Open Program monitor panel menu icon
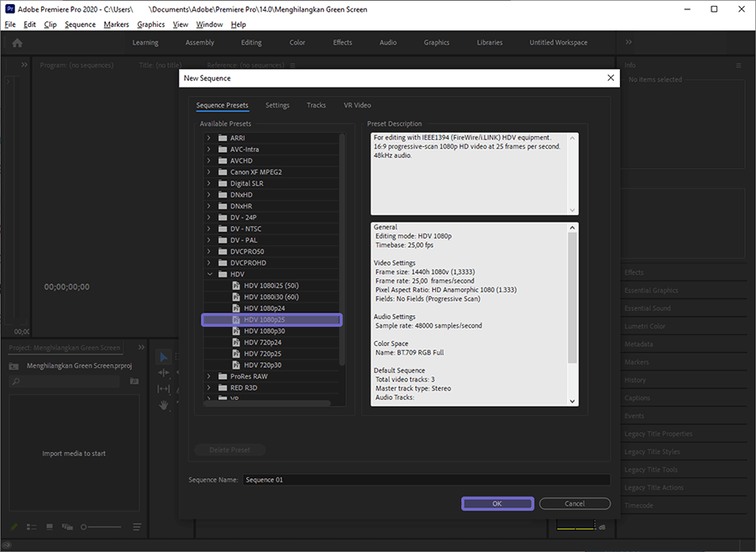The height and width of the screenshot is (552, 756). tap(292, 65)
